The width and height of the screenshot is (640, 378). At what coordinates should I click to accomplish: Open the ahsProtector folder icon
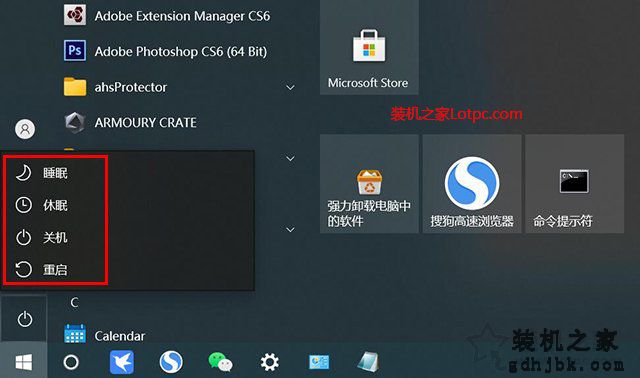75,87
